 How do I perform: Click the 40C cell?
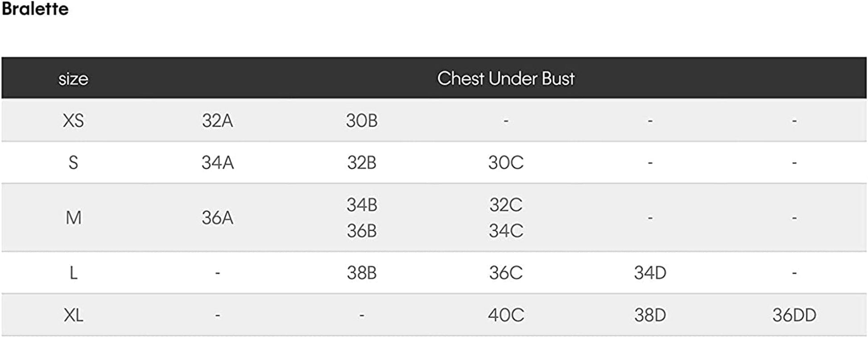[x=505, y=315]
